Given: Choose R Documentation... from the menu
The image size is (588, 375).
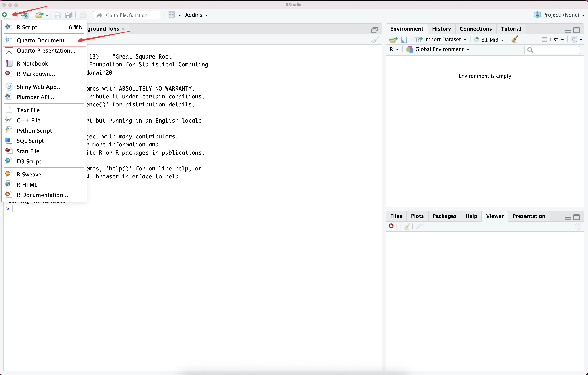Looking at the screenshot, I should coord(44,195).
